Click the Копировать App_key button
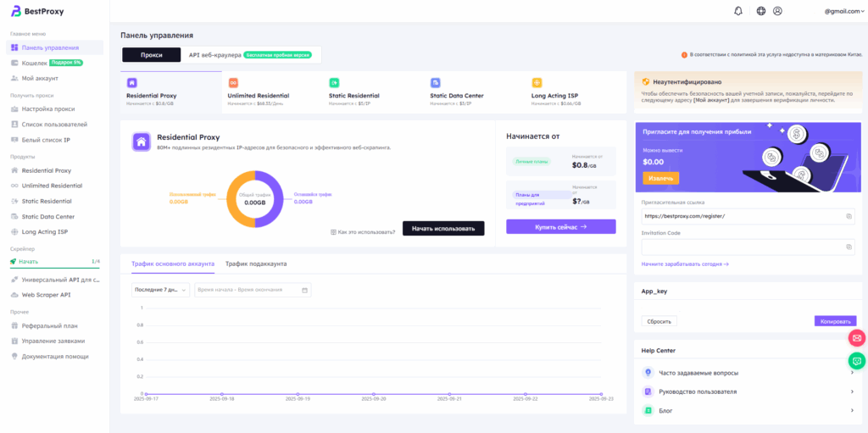 click(x=835, y=321)
